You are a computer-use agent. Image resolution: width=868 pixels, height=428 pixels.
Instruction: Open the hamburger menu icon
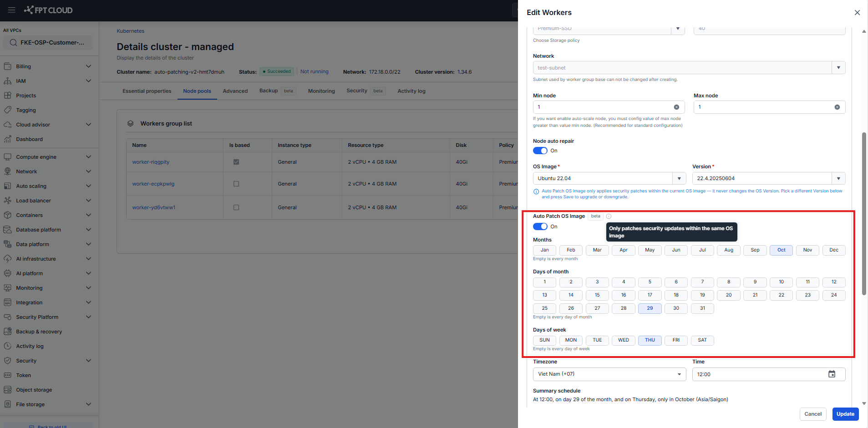coord(12,10)
